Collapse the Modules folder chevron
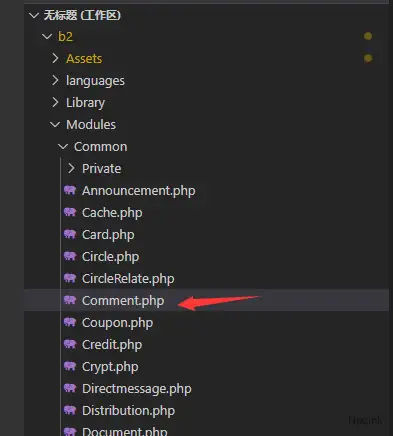 coord(55,124)
